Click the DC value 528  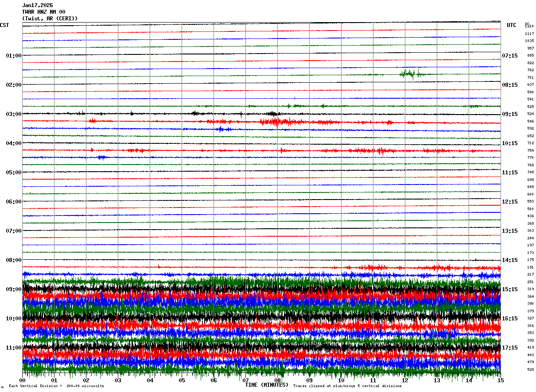pyautogui.click(x=530, y=369)
